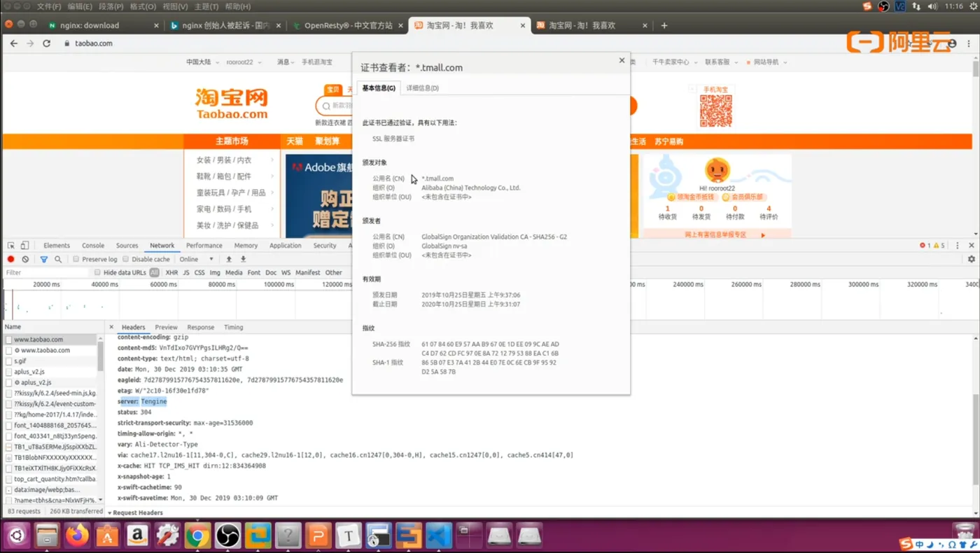Filter requests by XHR type
This screenshot has width=980, height=553.
pos(171,272)
